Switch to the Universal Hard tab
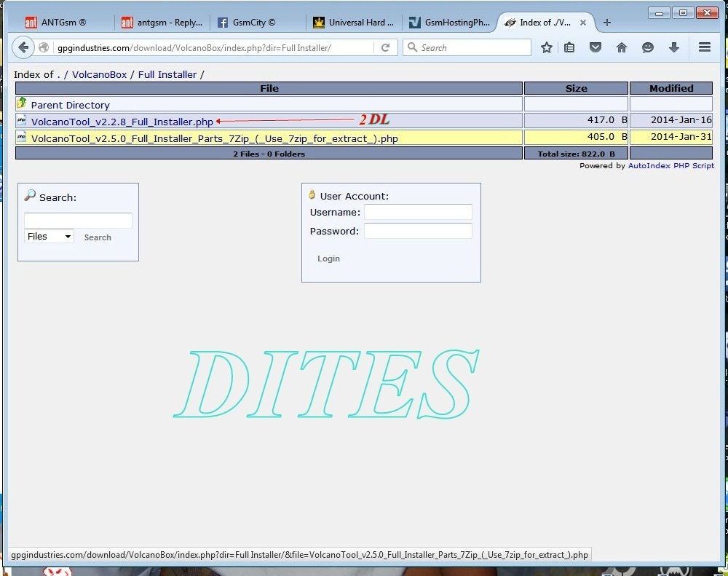Viewport: 728px width, 576px height. (354, 23)
